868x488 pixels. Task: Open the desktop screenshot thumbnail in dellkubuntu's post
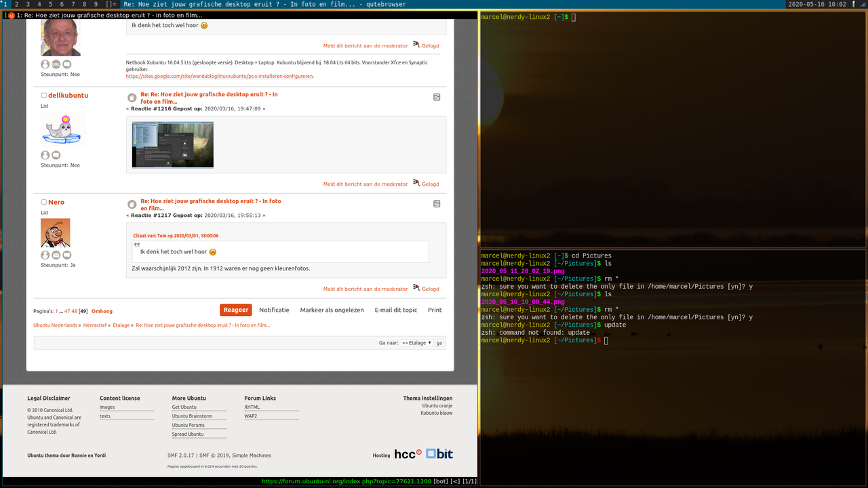[173, 144]
